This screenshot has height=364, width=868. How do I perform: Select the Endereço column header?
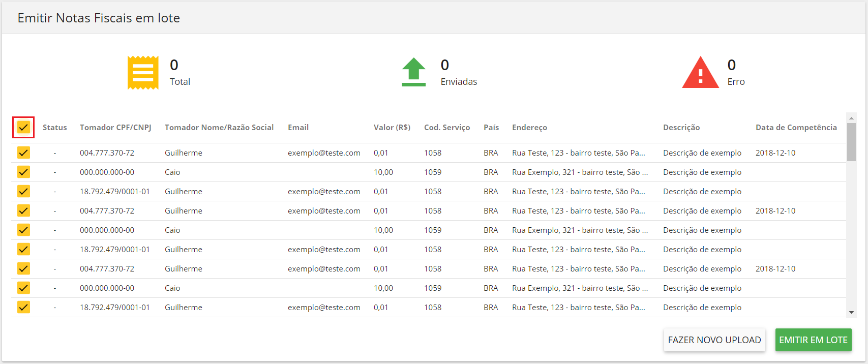(x=529, y=128)
